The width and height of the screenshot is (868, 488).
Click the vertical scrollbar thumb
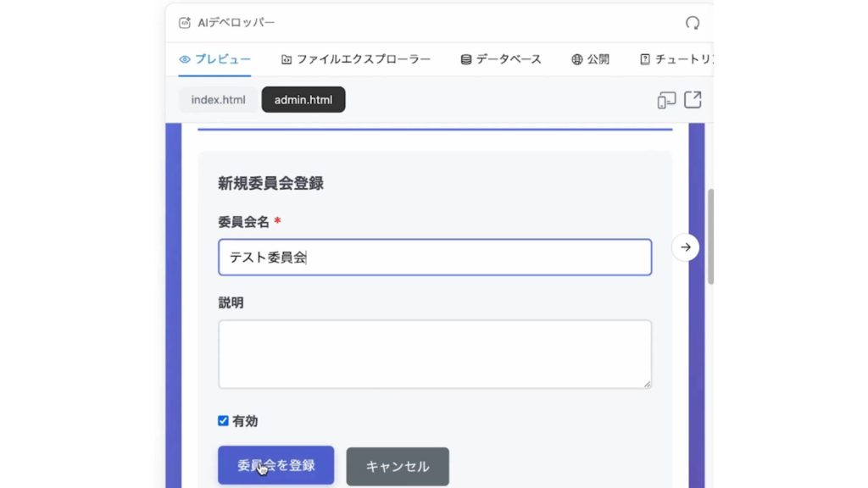point(710,237)
